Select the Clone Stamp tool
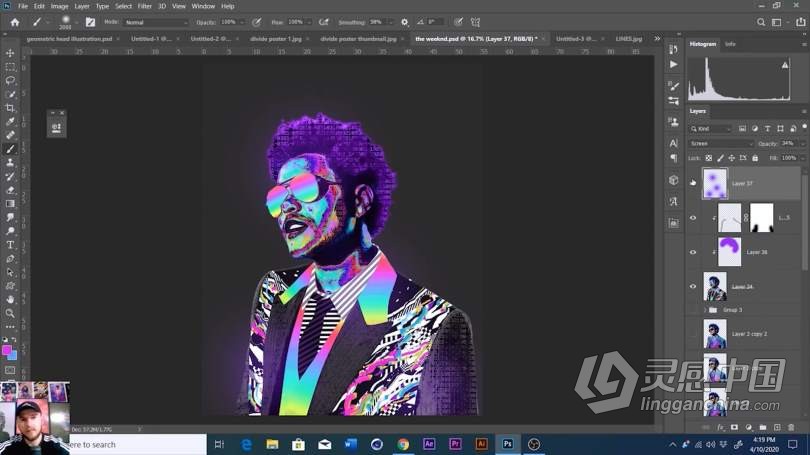 (x=10, y=163)
